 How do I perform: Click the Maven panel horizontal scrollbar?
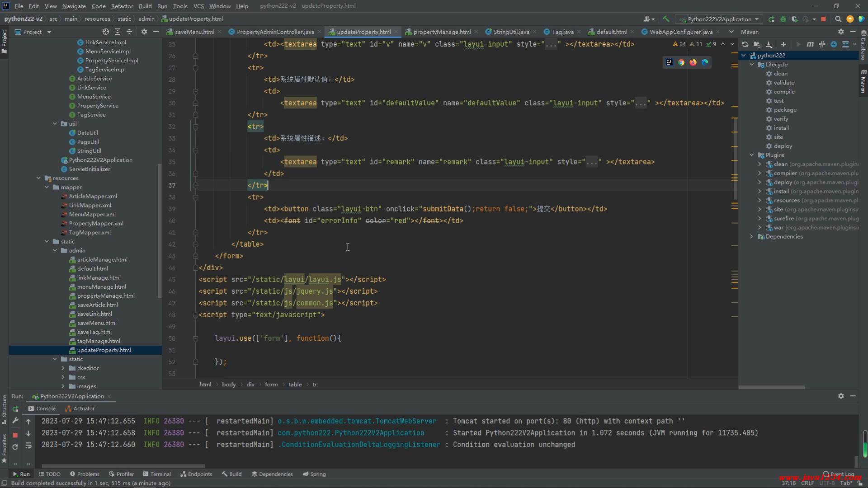click(772, 387)
